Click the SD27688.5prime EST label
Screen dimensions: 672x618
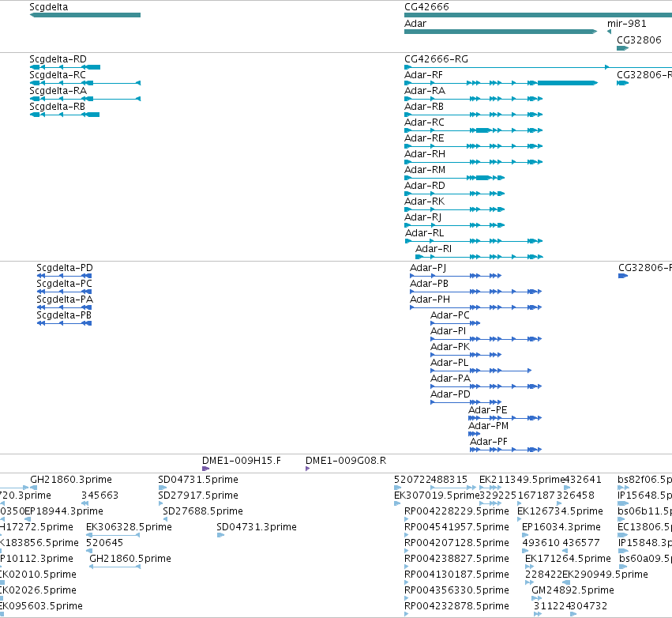coord(203,512)
